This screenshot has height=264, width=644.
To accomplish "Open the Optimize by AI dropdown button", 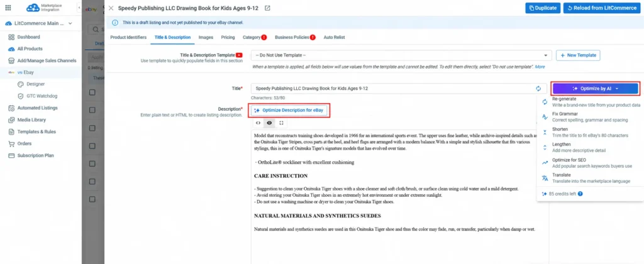I will point(595,88).
